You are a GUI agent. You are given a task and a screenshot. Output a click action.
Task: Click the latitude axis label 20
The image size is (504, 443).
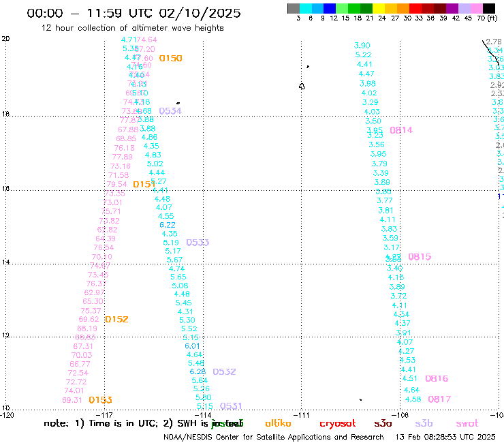(5, 39)
